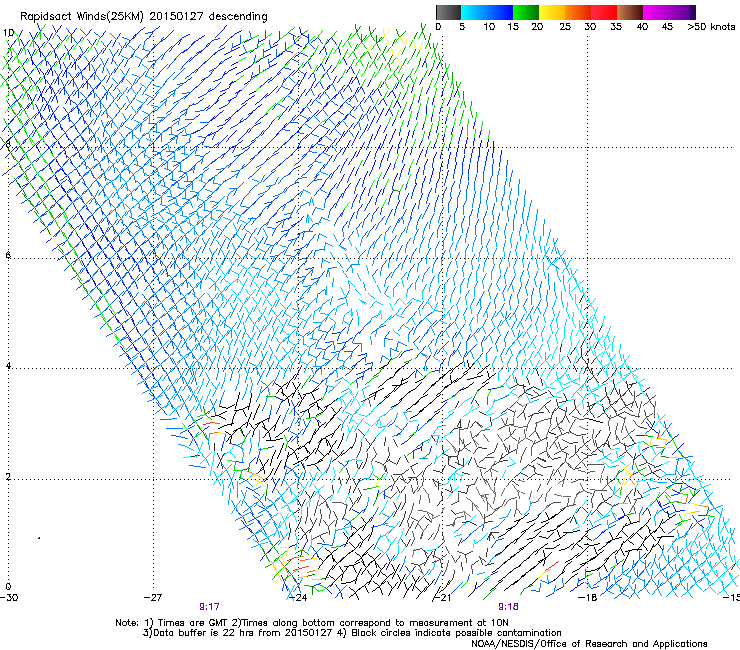
Task: Click the green 15-20 knots color swatch
Action: click(x=526, y=12)
